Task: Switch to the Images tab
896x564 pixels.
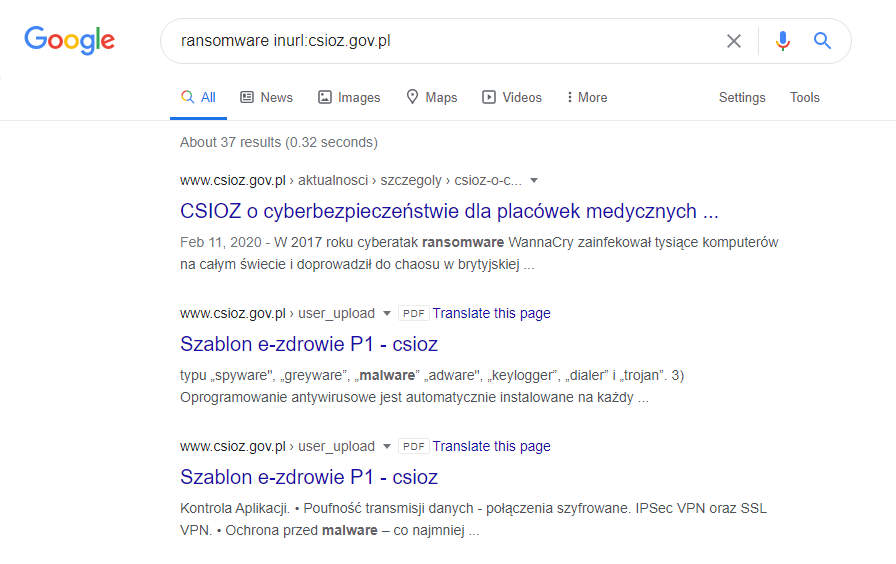Action: (349, 98)
